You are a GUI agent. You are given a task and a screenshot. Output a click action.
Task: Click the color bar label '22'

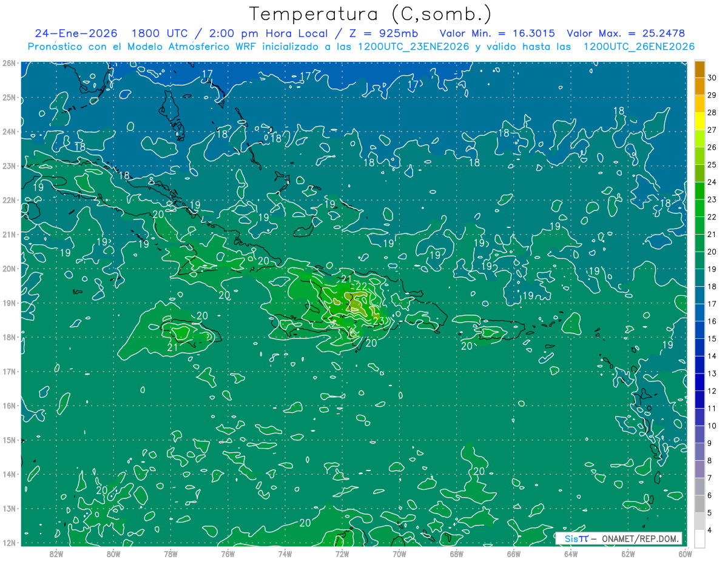[712, 217]
